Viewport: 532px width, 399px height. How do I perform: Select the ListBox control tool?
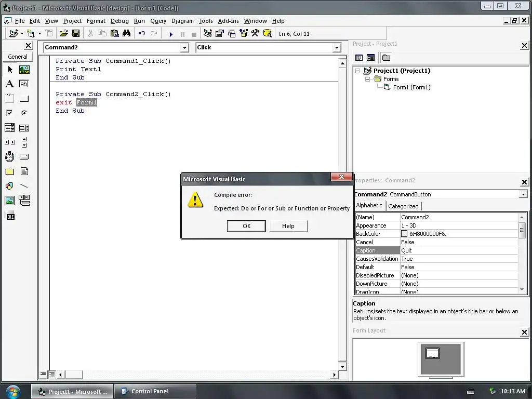coord(24,128)
